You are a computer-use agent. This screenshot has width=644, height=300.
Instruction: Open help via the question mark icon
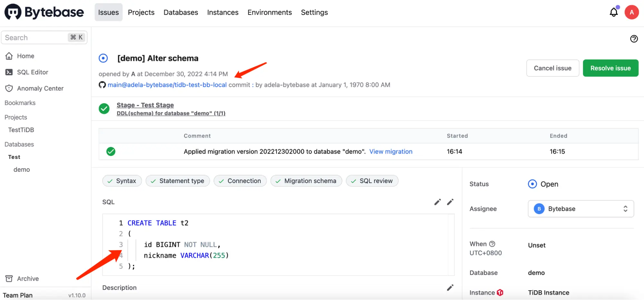pos(633,39)
